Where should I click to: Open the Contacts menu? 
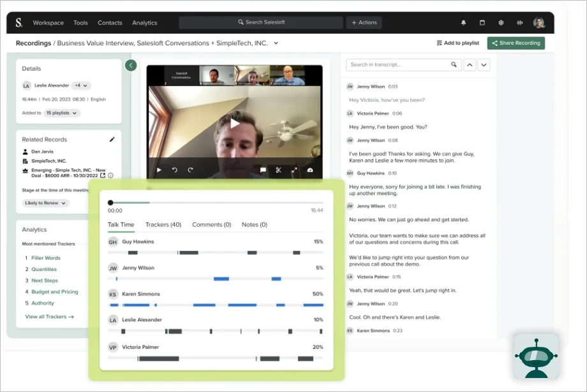click(x=110, y=23)
